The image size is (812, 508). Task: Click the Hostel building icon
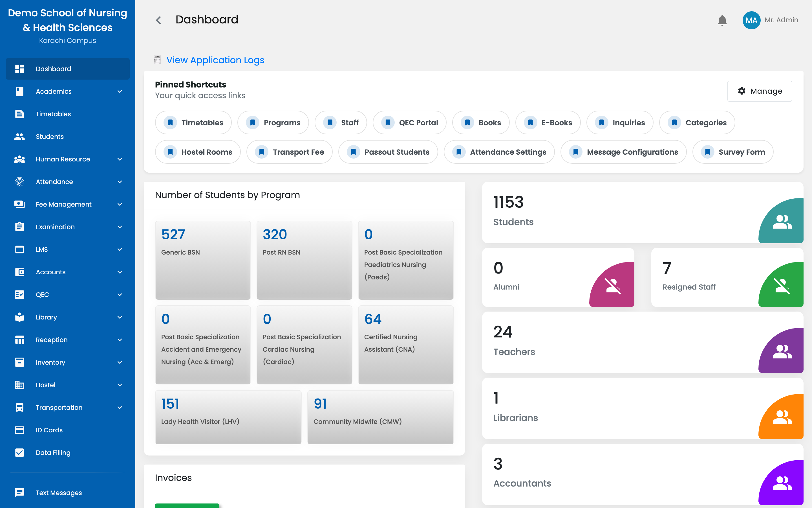19,385
